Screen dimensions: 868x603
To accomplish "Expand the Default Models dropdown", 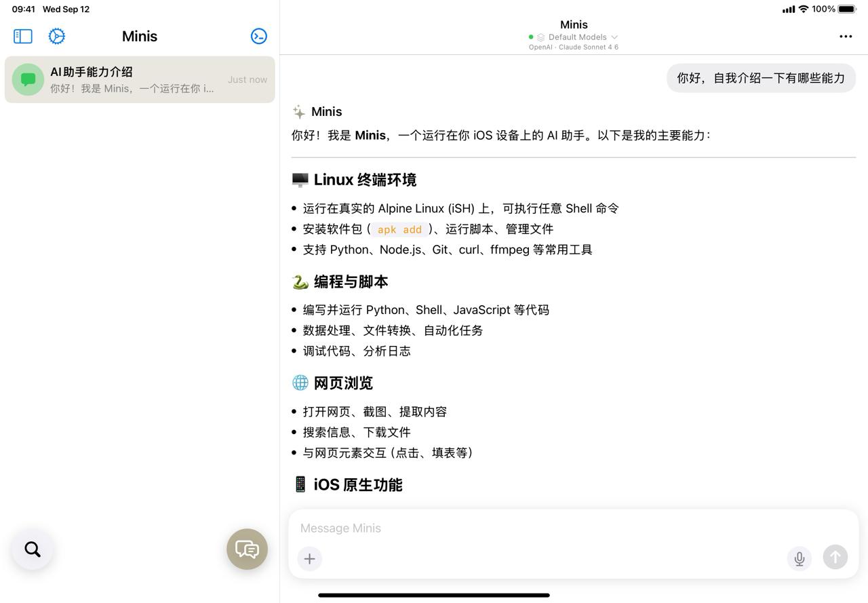I will (x=577, y=37).
